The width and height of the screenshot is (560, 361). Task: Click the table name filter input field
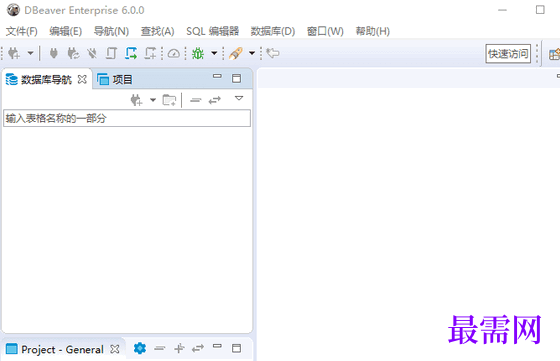point(127,118)
